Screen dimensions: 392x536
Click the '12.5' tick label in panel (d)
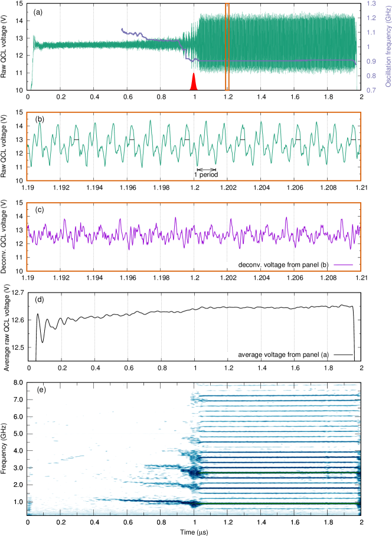pyautogui.click(x=18, y=347)
